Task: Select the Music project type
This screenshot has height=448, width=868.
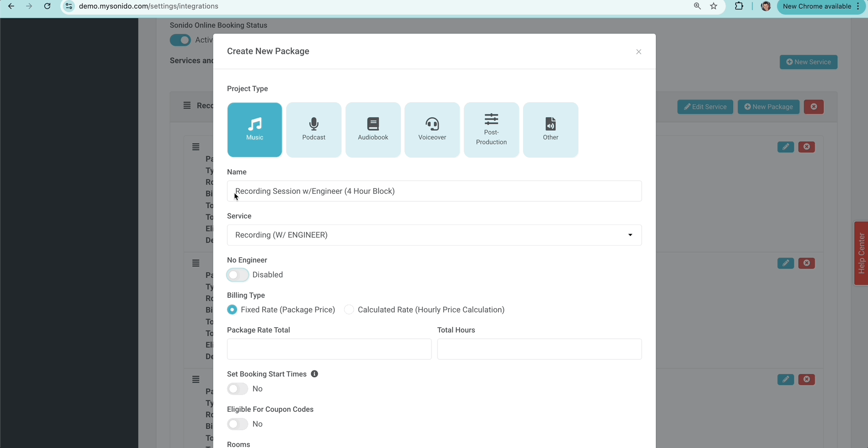Action: 254,130
